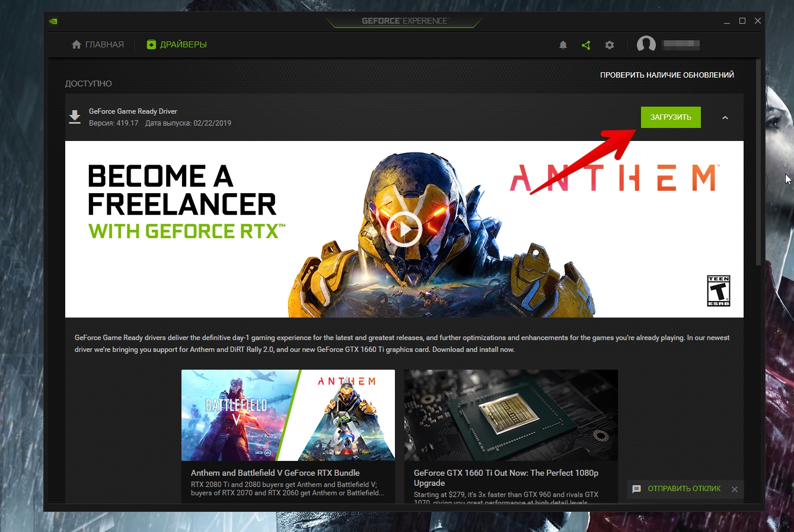This screenshot has width=794, height=532.
Task: Dismiss the ОТПРАВИТЬ ОТКЛИК feedback bar
Action: (x=735, y=489)
